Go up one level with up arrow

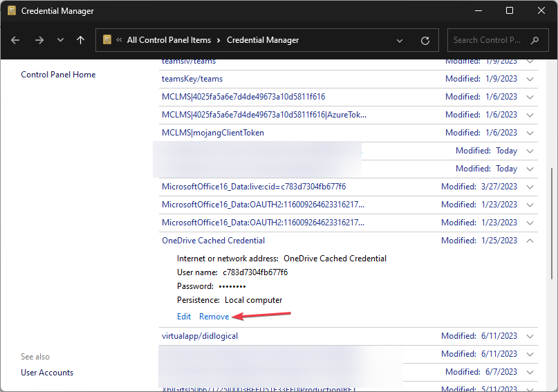click(x=81, y=40)
